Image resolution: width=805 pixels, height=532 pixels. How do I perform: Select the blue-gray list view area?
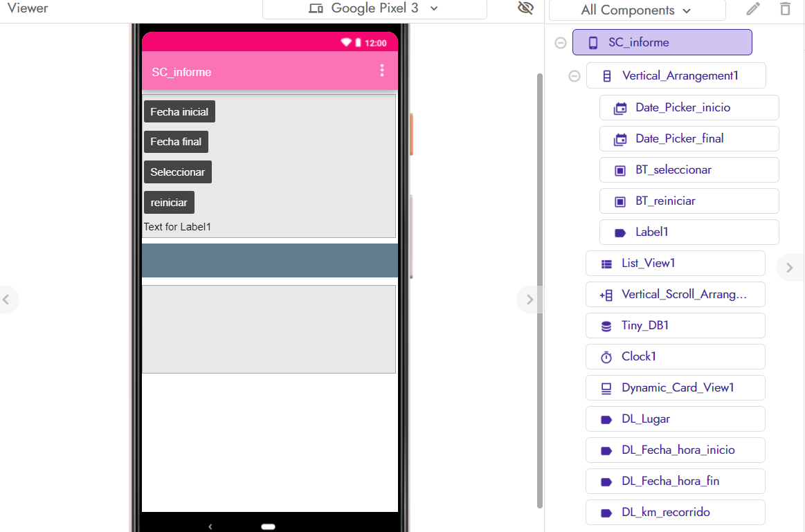pos(269,261)
